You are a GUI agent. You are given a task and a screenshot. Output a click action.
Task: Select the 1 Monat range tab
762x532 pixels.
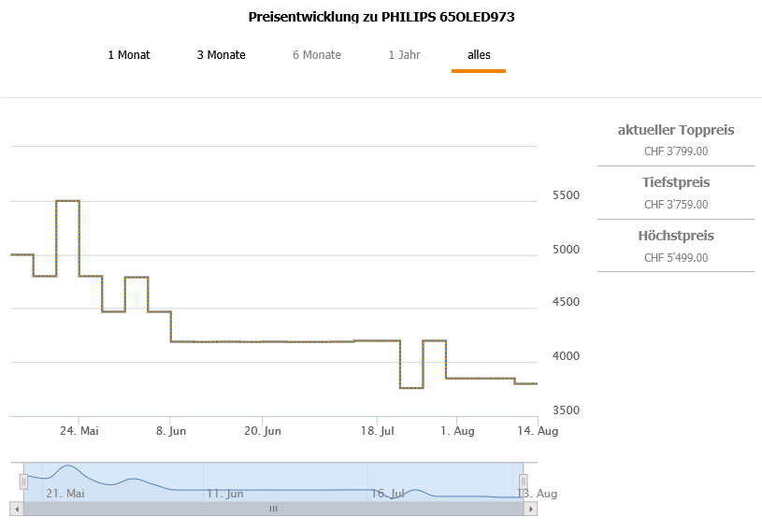pos(129,55)
